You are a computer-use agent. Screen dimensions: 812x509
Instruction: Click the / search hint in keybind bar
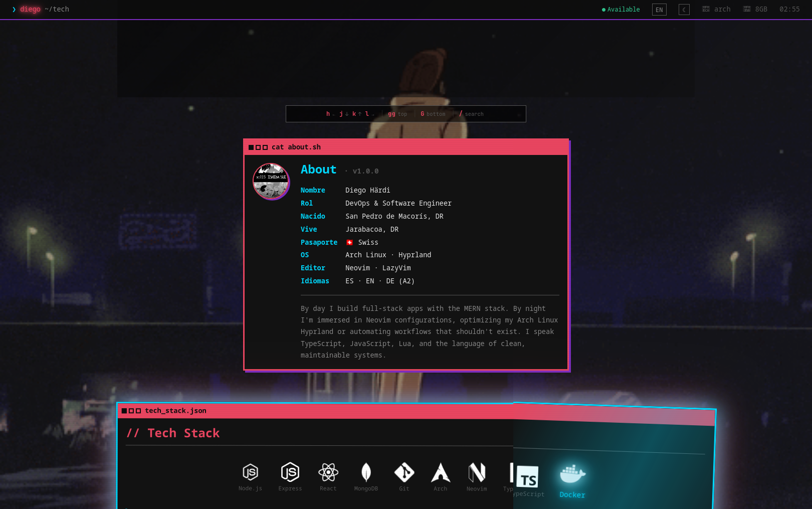(471, 114)
